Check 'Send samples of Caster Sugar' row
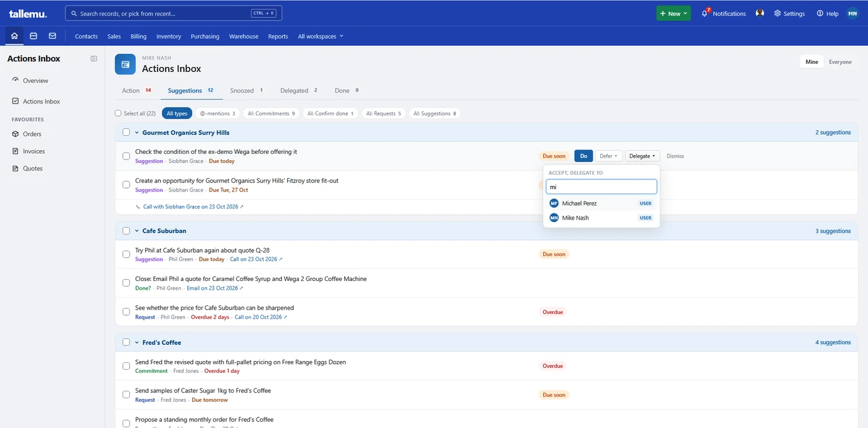Screen dimensions: 868x428 tap(126, 395)
